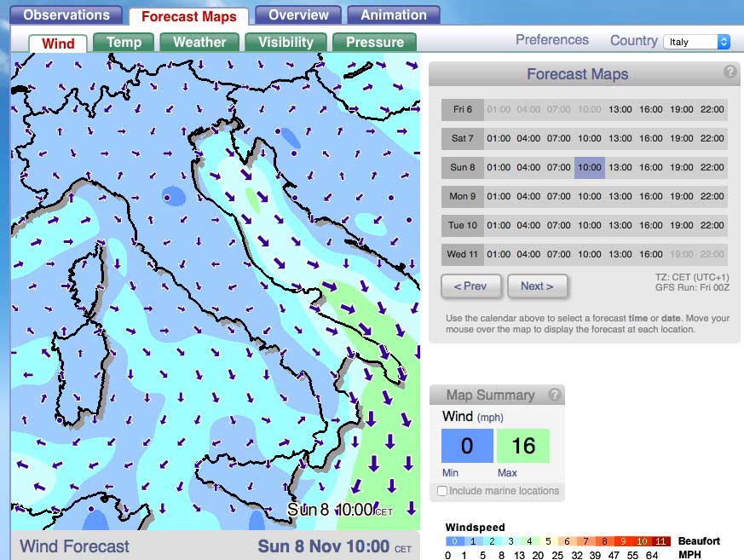Click the green Max wind value box
This screenshot has width=744, height=560.
(522, 445)
